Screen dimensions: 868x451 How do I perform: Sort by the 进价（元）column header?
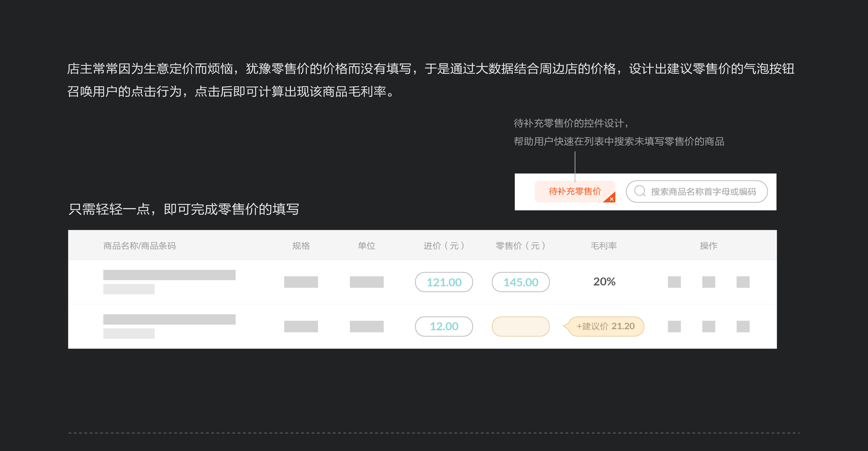pos(444,245)
